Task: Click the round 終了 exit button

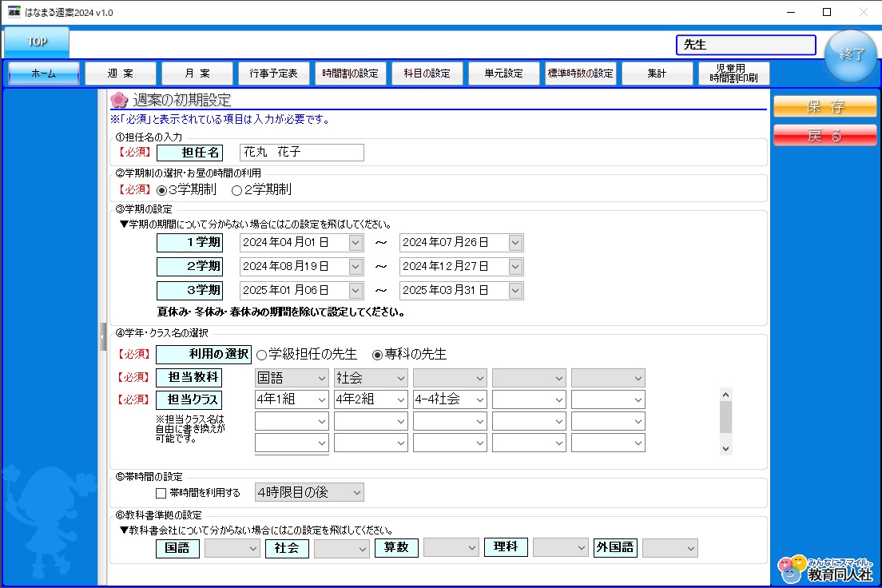Action: point(851,55)
